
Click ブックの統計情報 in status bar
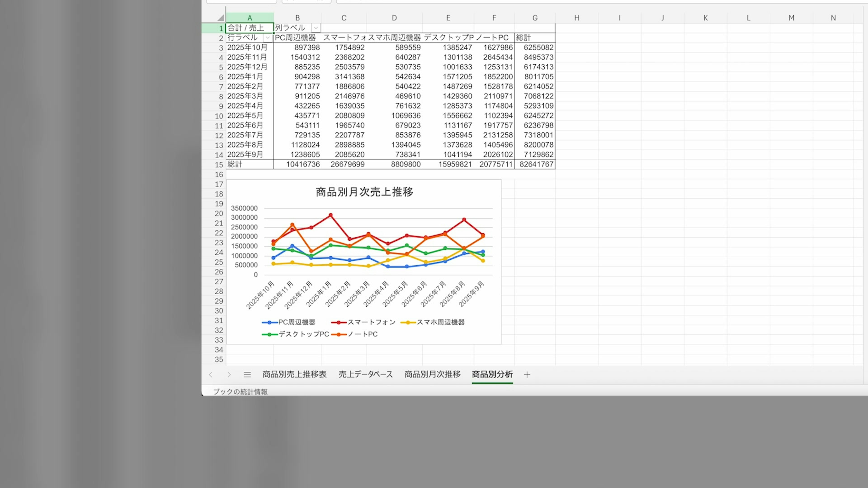[x=240, y=392]
